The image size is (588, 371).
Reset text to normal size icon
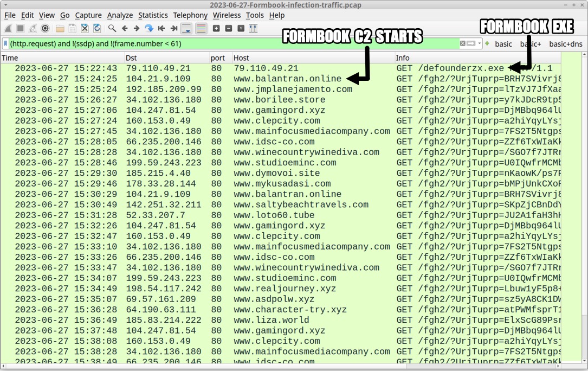click(241, 28)
